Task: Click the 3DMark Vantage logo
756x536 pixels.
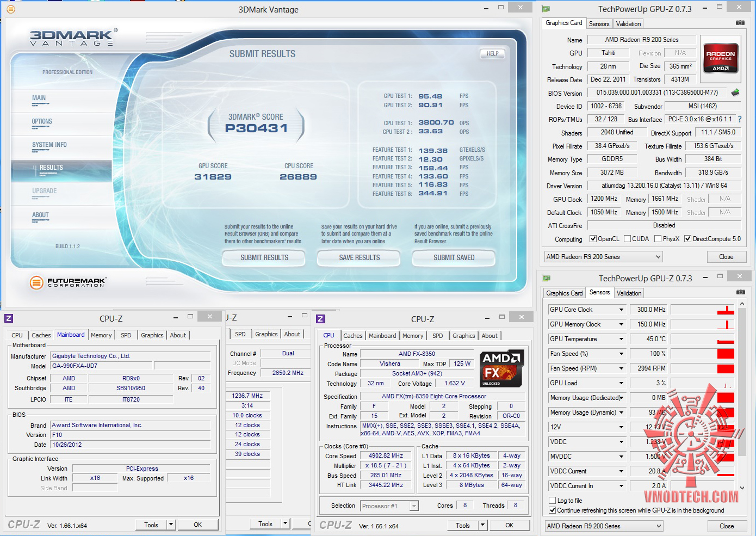Action: pos(73,37)
